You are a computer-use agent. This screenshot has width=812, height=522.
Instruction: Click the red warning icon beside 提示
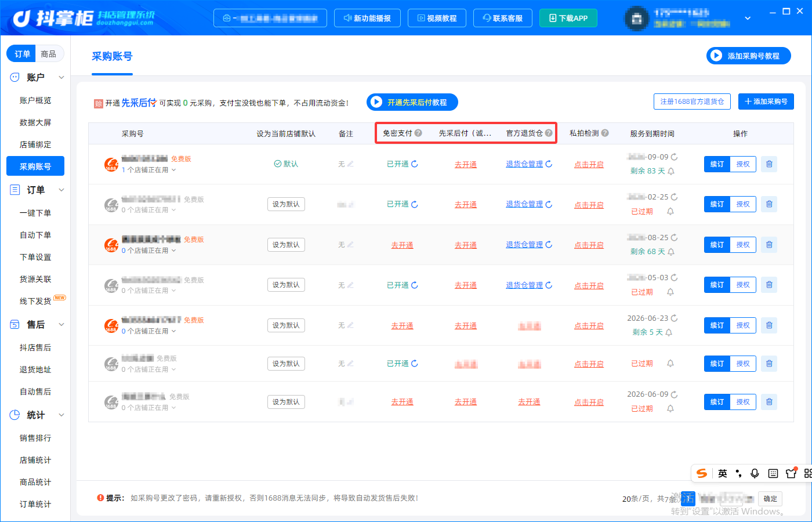point(100,498)
